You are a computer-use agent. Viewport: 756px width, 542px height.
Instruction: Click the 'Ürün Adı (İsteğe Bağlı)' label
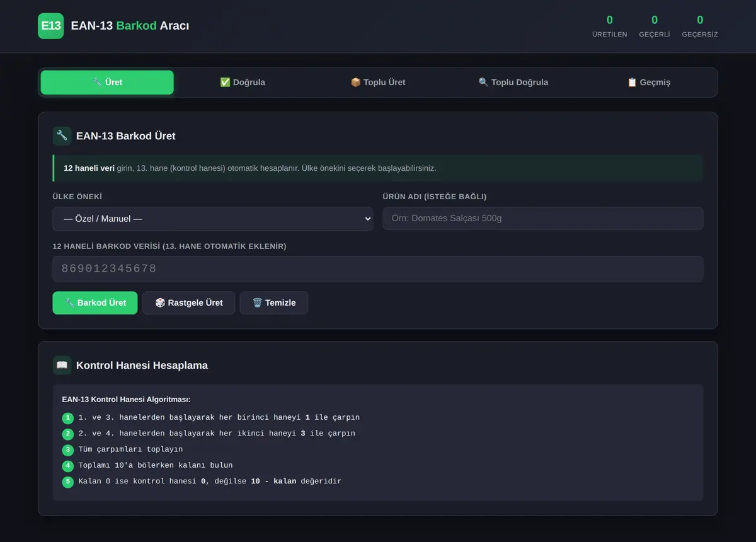click(435, 197)
